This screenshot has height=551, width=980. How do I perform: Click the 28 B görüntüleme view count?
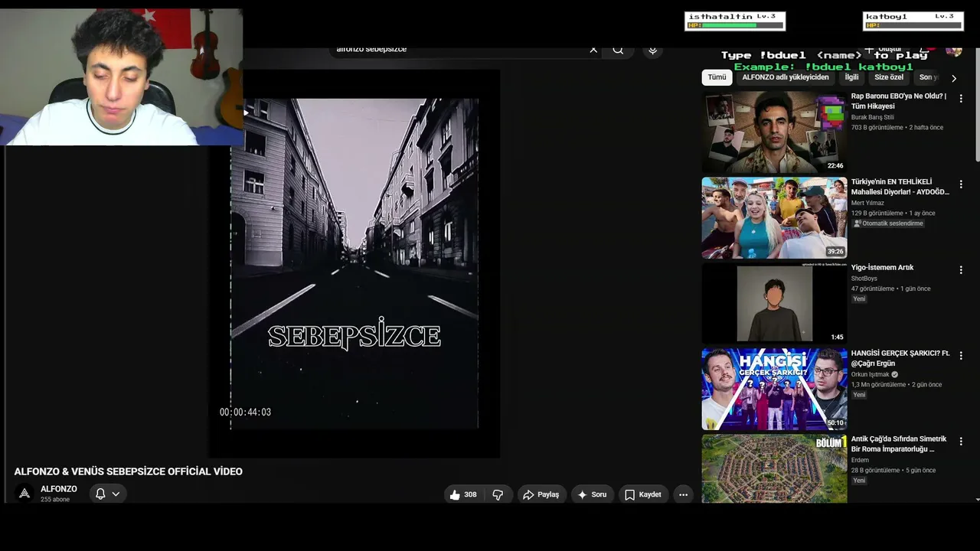point(876,471)
